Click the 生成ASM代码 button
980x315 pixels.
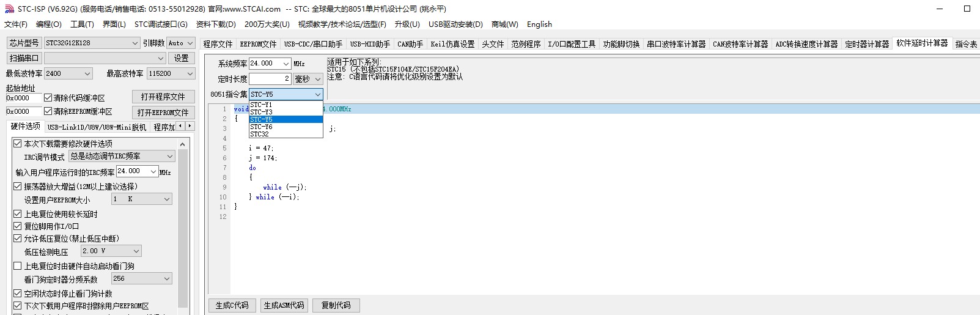(284, 305)
